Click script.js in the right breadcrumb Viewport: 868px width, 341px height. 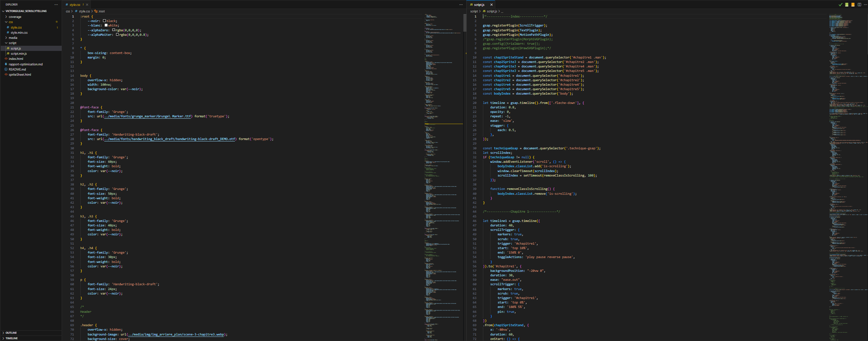(492, 11)
